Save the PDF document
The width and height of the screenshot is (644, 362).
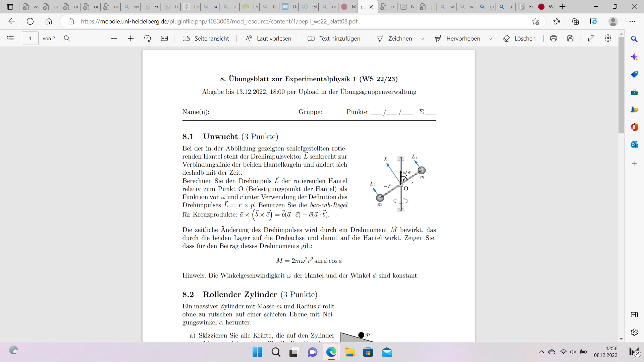click(570, 39)
